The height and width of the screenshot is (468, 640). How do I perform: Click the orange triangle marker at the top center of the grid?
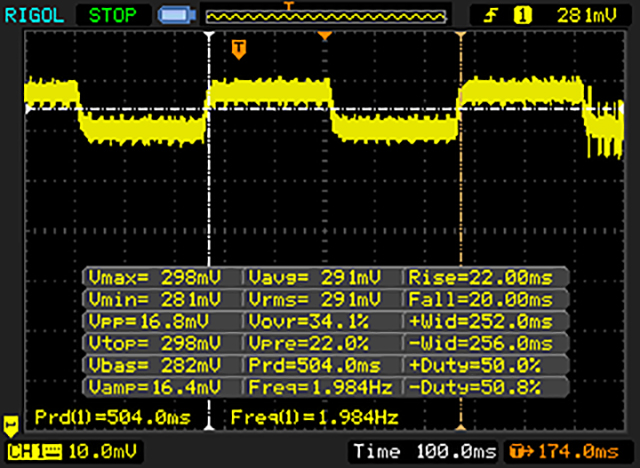(x=324, y=36)
